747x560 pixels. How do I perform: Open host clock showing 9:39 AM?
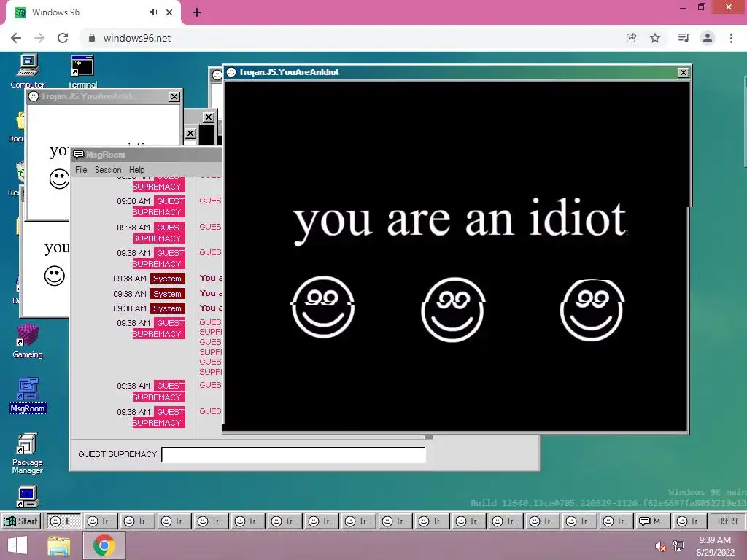click(715, 546)
